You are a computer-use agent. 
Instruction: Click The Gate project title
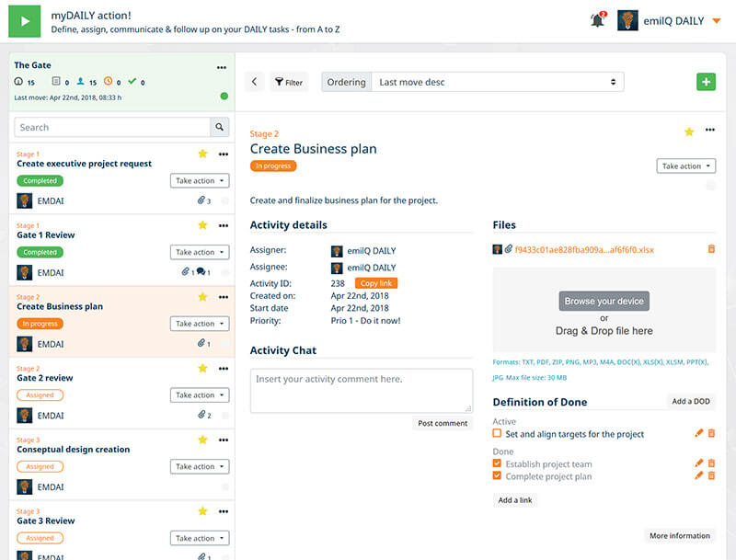(x=32, y=65)
